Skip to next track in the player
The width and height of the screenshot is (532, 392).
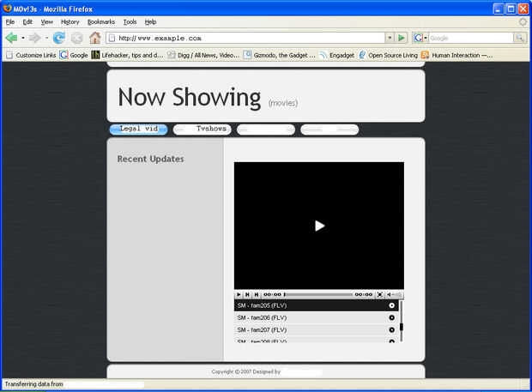pos(257,295)
